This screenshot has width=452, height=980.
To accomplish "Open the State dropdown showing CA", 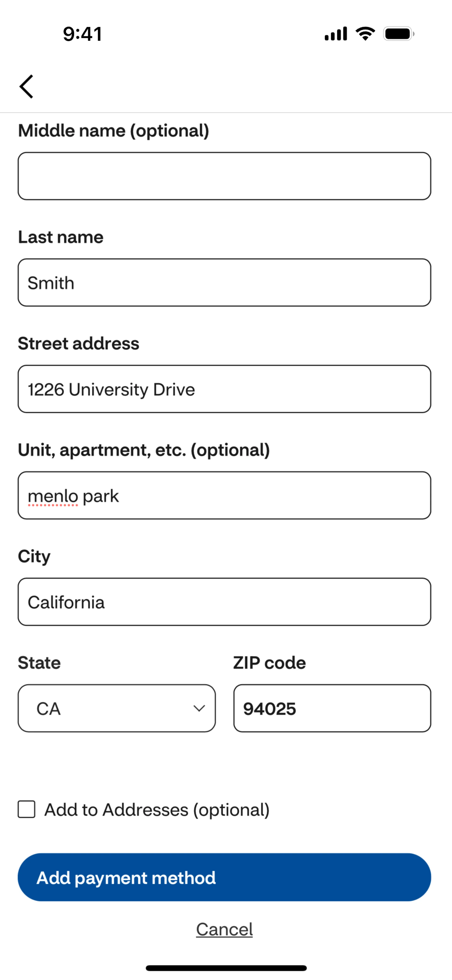I will tap(117, 708).
